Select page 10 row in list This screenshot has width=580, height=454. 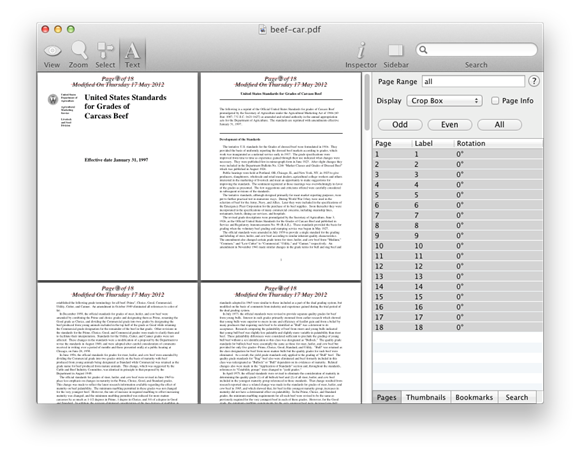(x=458, y=246)
